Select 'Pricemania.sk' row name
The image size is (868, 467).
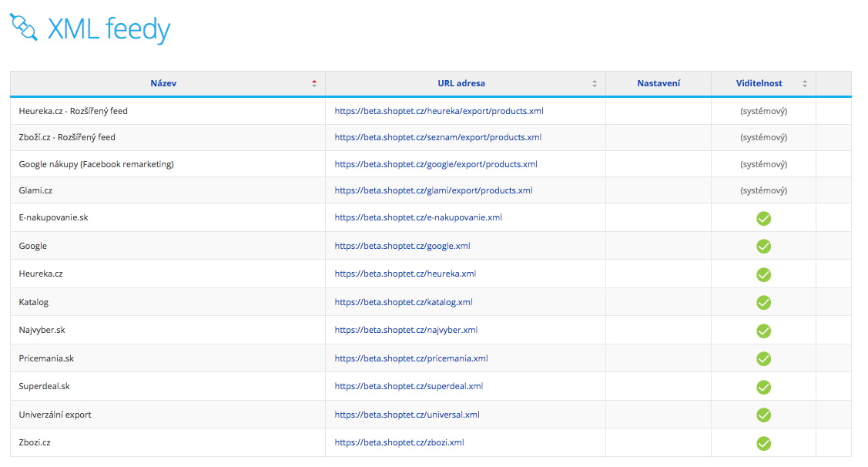coord(46,358)
